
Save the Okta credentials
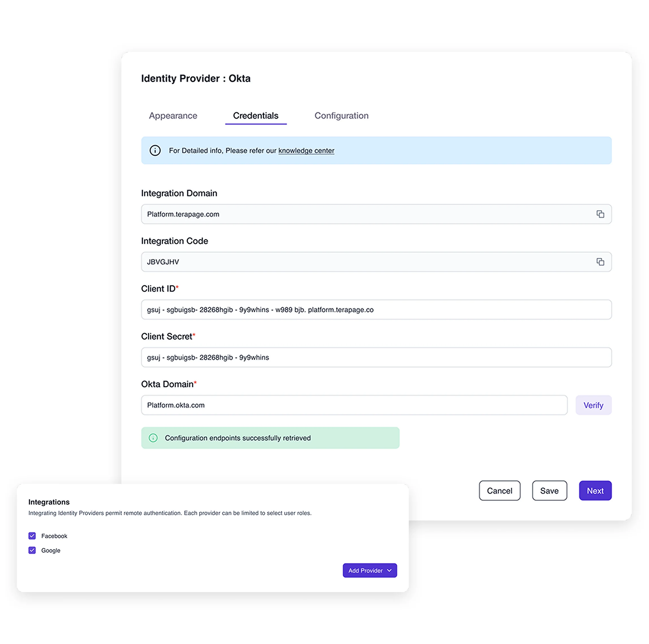pyautogui.click(x=550, y=491)
